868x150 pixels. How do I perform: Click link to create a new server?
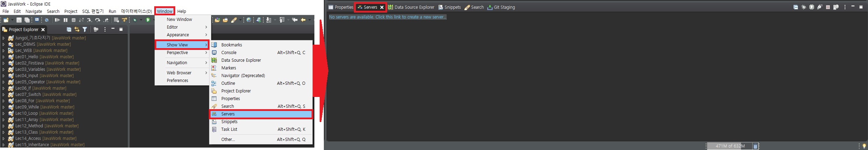(x=388, y=17)
